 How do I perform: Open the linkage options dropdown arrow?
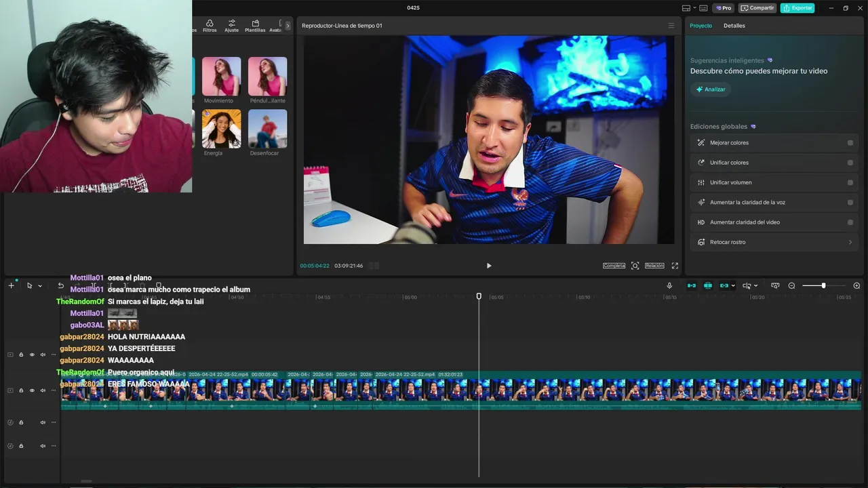[733, 286]
